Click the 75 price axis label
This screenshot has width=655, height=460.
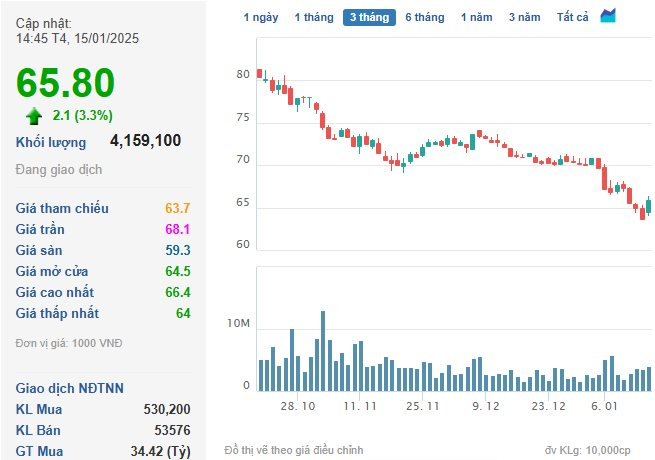click(243, 117)
